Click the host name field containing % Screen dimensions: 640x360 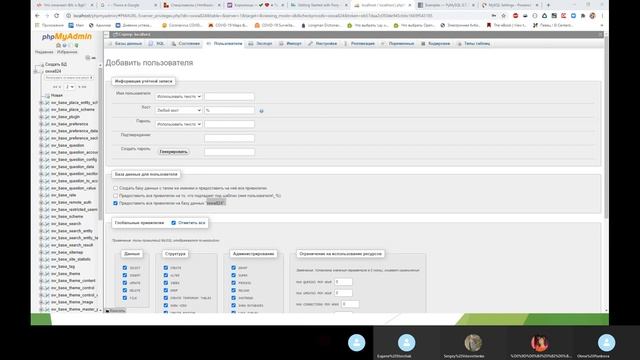click(229, 111)
